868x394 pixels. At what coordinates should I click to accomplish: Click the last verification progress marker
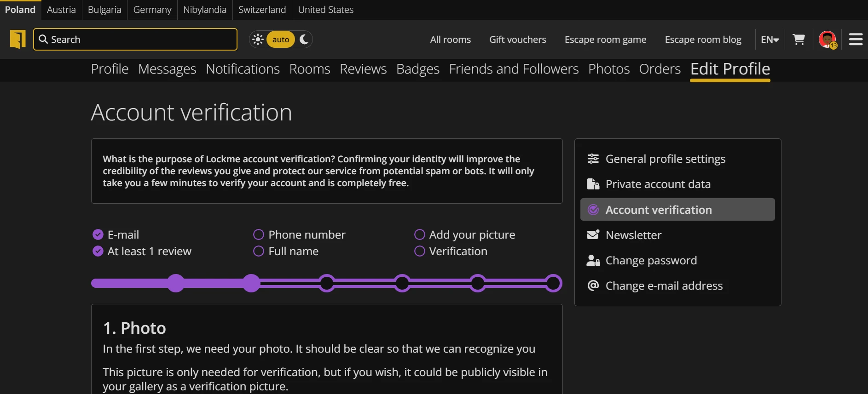(553, 283)
